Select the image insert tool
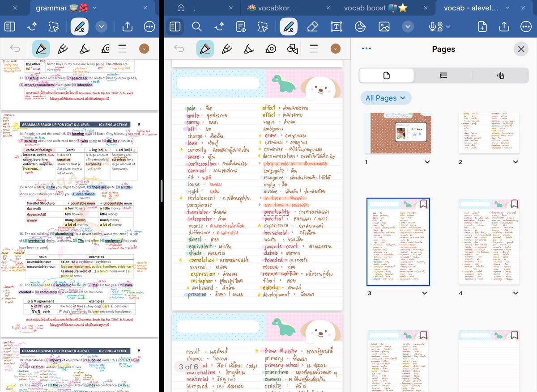Screen dimensions: 537x392 coord(384,27)
